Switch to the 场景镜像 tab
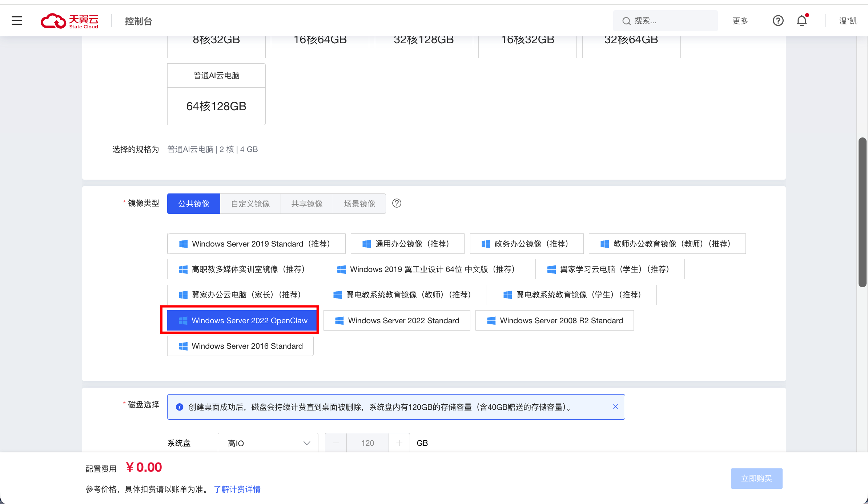Image resolution: width=868 pixels, height=504 pixels. click(x=359, y=204)
